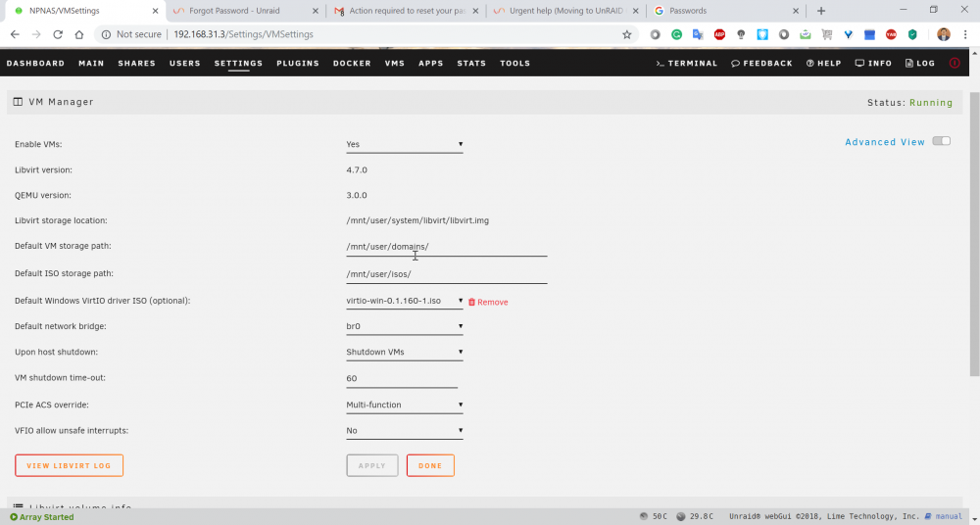This screenshot has width=980, height=525.
Task: Open the Feedback dialog in Unraid header
Action: pyautogui.click(x=761, y=63)
